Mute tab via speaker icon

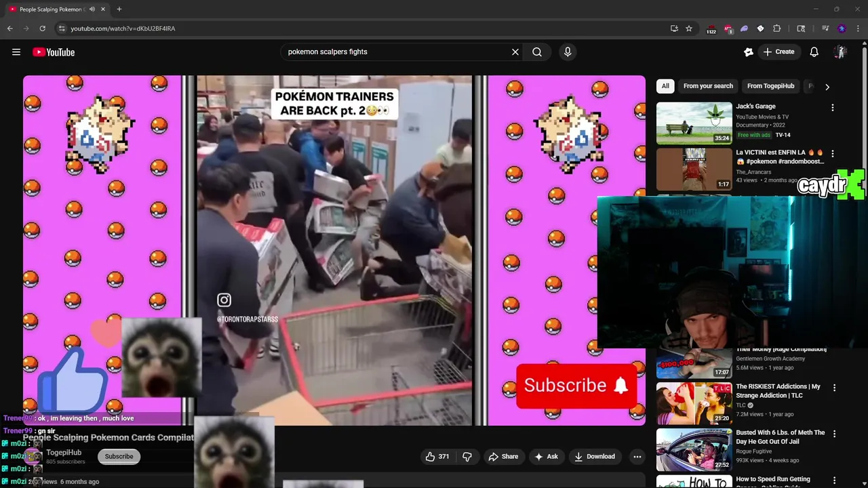click(92, 9)
